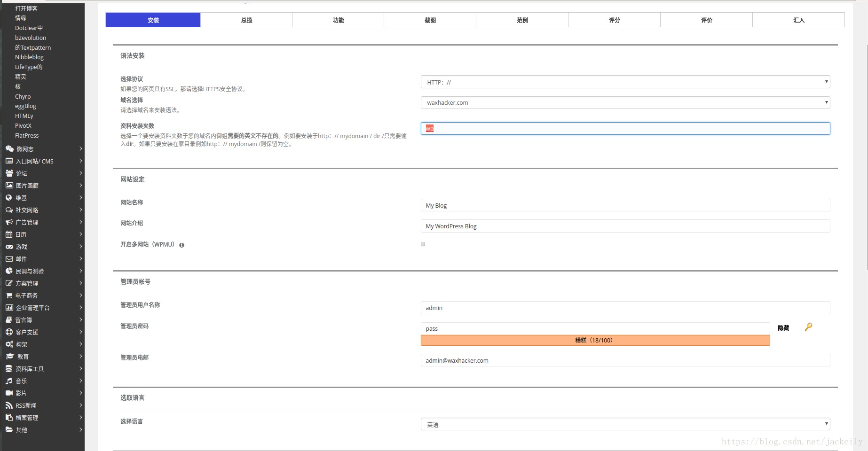868x451 pixels.
Task: Expand the 游戏 sidebar category arrow
Action: (x=81, y=247)
